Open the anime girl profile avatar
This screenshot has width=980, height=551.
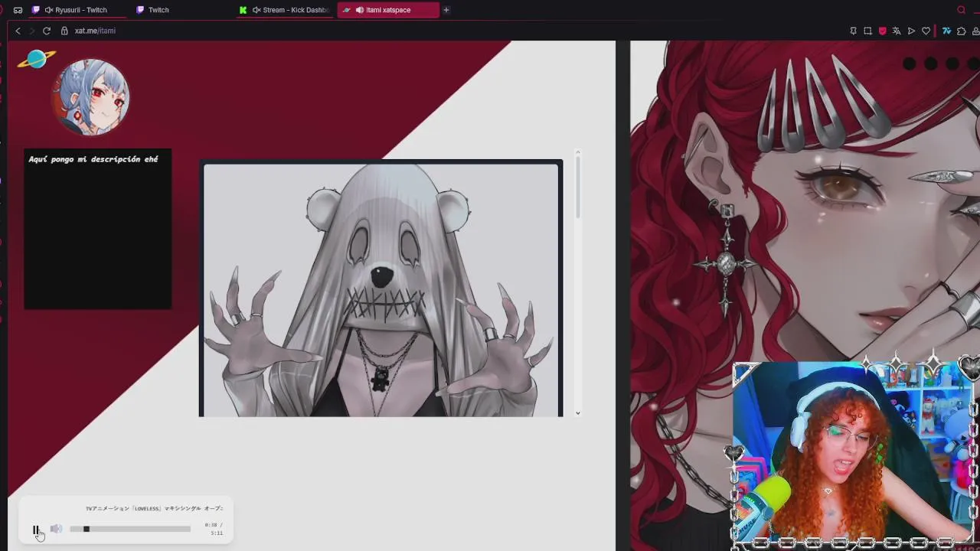pos(90,97)
